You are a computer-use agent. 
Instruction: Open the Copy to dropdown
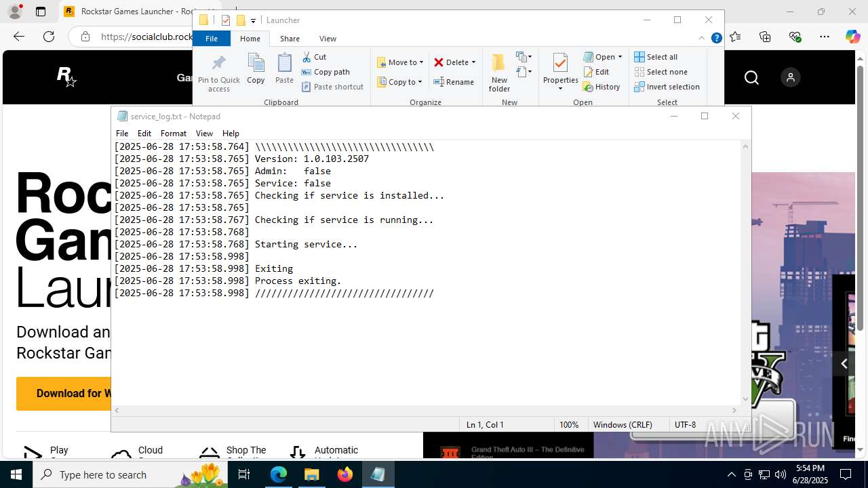399,82
